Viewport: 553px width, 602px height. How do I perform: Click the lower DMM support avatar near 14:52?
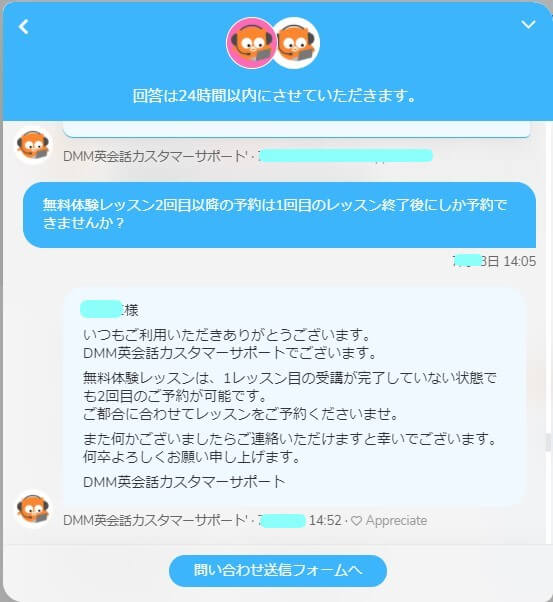point(33,509)
